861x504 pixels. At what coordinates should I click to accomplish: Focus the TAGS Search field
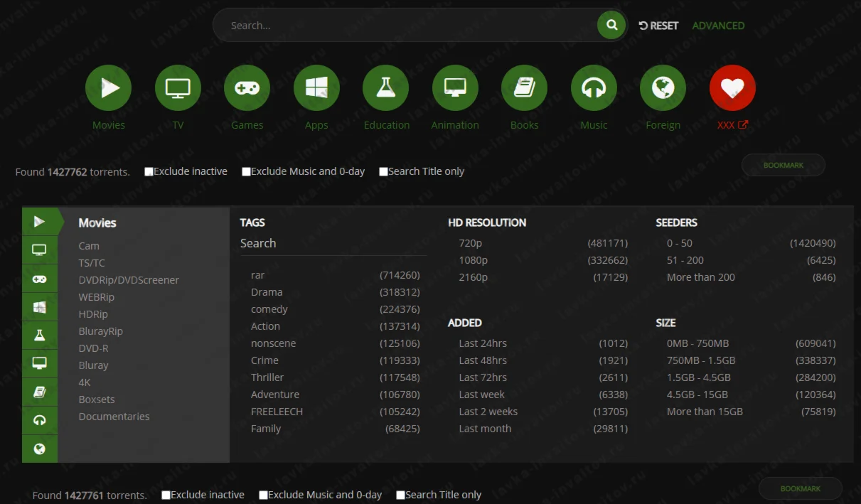(x=333, y=244)
